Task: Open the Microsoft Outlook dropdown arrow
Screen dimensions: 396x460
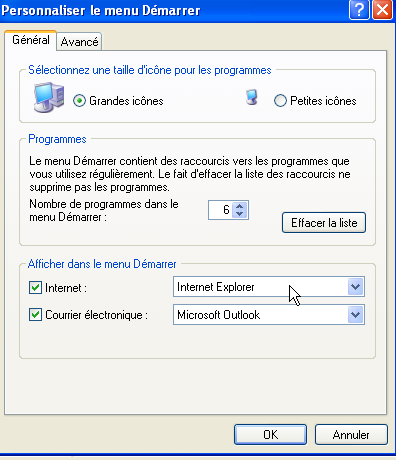Action: tap(355, 315)
